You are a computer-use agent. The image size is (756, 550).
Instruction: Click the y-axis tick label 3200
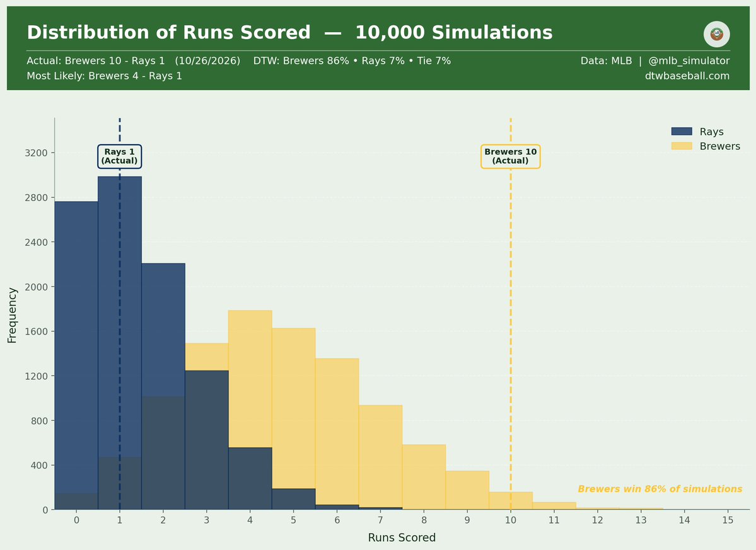(x=36, y=153)
